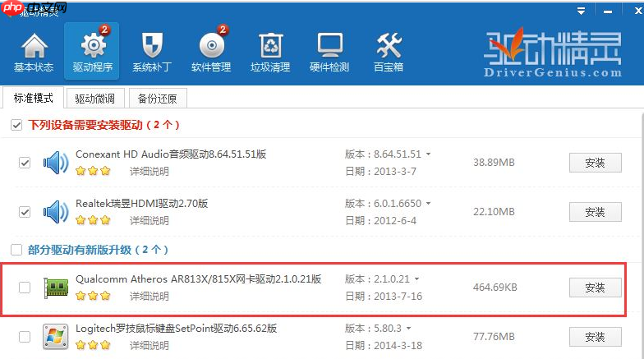Open 详细说明 for Realtek HDMI driver

point(149,220)
